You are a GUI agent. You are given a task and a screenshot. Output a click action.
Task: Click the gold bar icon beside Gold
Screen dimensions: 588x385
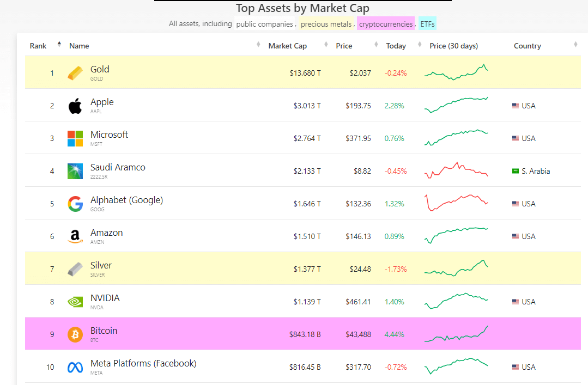pyautogui.click(x=75, y=72)
